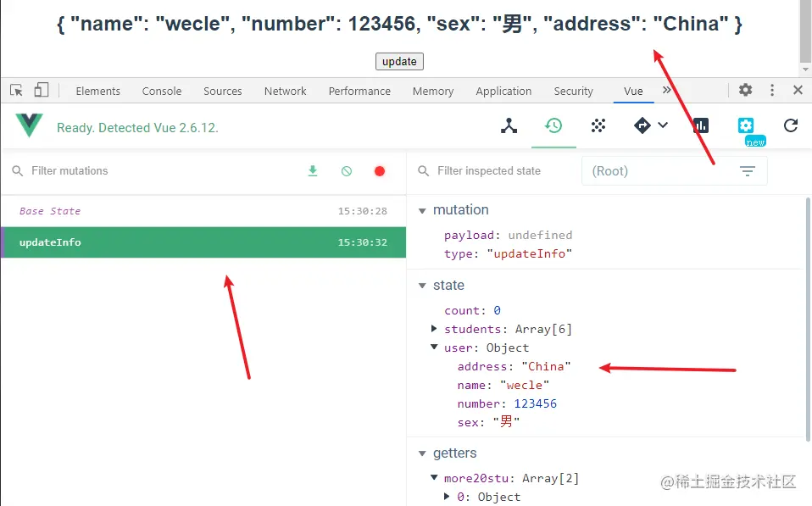Show more DevTools tabs chevron

666,90
